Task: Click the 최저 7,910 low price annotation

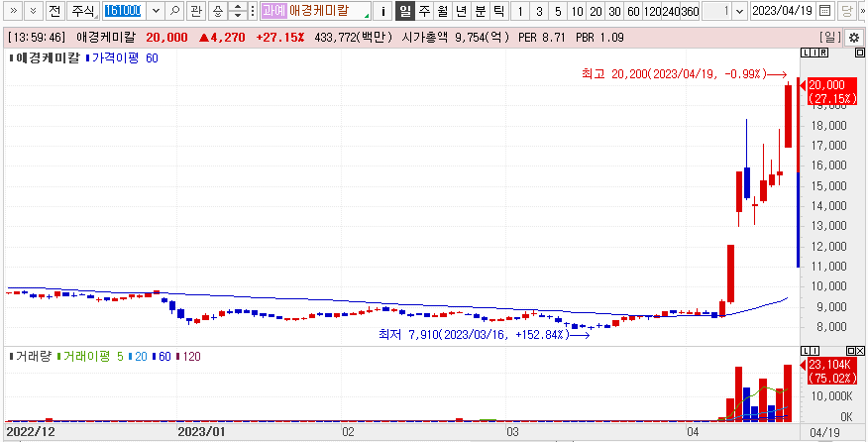Action: [x=484, y=335]
